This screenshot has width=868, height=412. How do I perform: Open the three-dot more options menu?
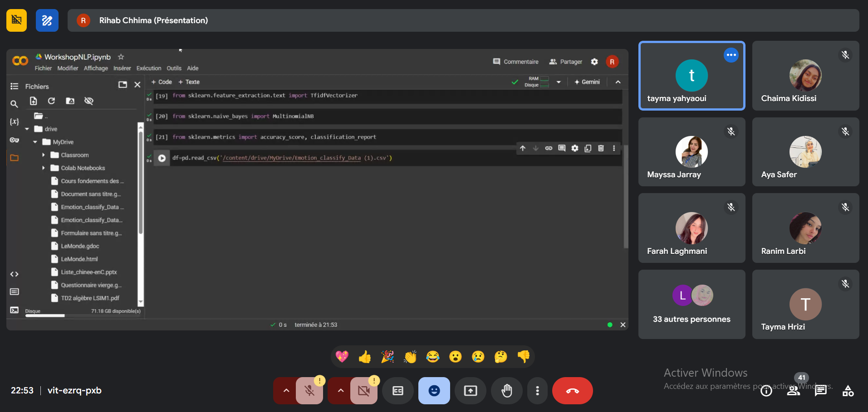pos(537,391)
